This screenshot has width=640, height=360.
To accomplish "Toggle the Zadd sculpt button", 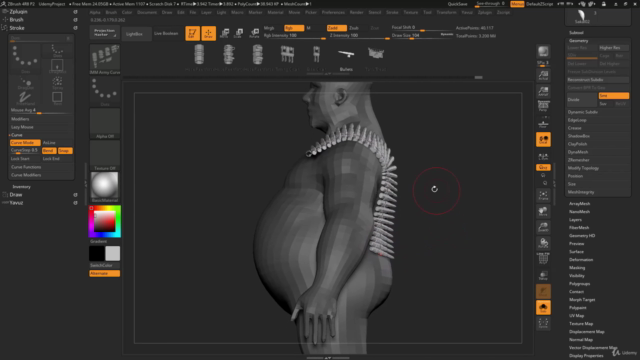I will tap(336, 28).
